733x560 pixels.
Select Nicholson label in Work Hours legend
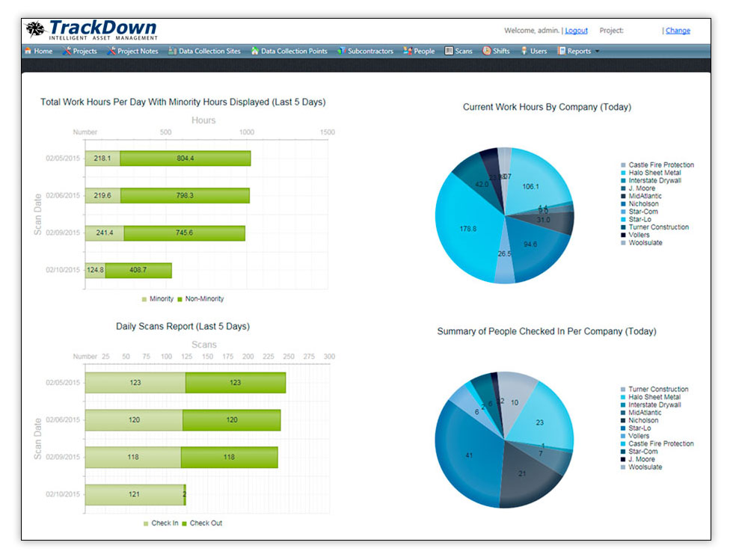(x=644, y=204)
